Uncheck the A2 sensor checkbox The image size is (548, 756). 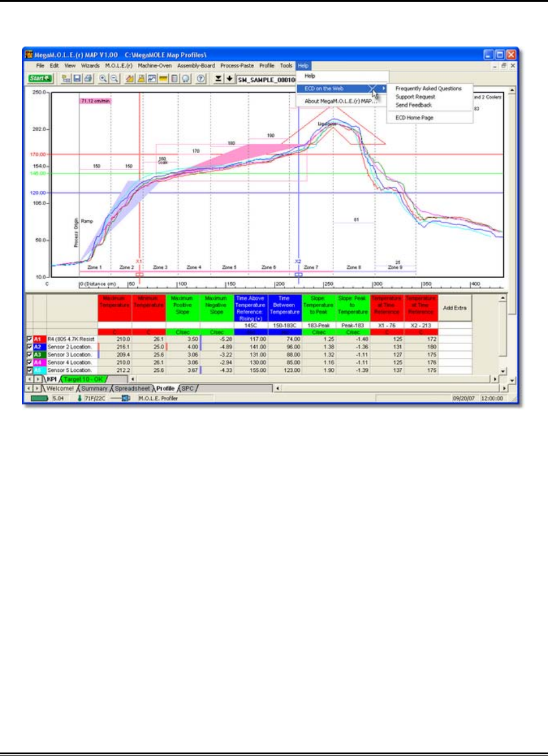[x=30, y=347]
